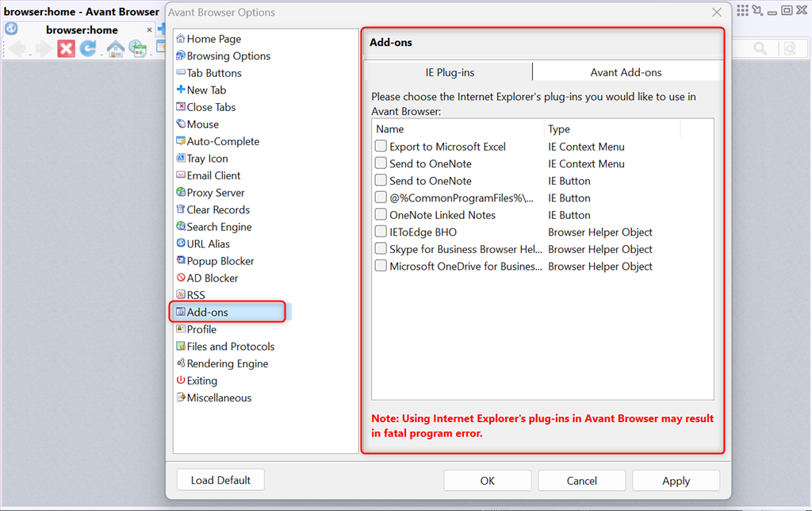Enable OneNote Linked Notes plug-in
Viewport: 812px width, 511px height.
pyautogui.click(x=381, y=214)
